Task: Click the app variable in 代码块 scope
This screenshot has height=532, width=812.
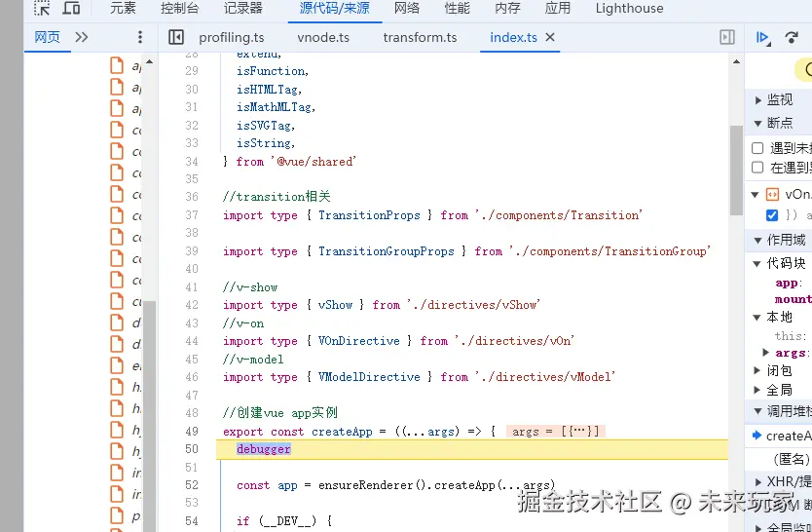Action: (789, 283)
